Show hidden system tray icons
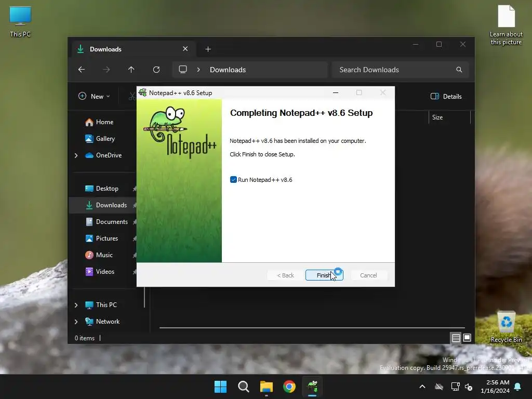532x399 pixels. click(422, 387)
